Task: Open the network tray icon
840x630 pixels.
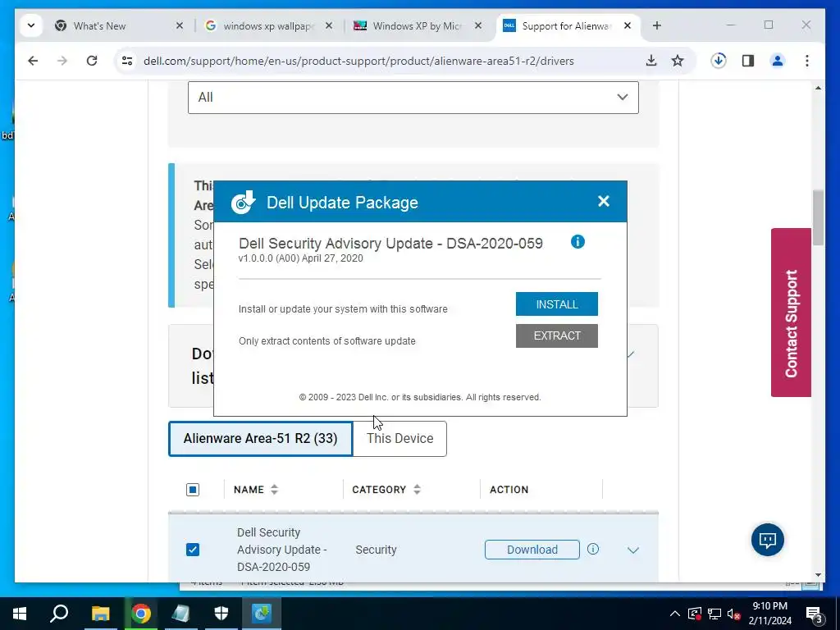Action: point(714,614)
